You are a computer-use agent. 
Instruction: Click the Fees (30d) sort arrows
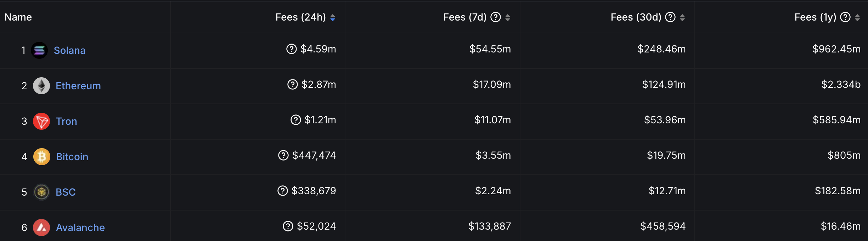[x=683, y=17]
